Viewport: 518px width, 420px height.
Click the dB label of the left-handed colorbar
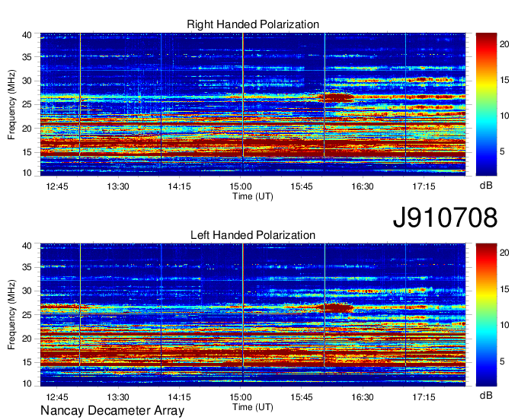pyautogui.click(x=486, y=395)
